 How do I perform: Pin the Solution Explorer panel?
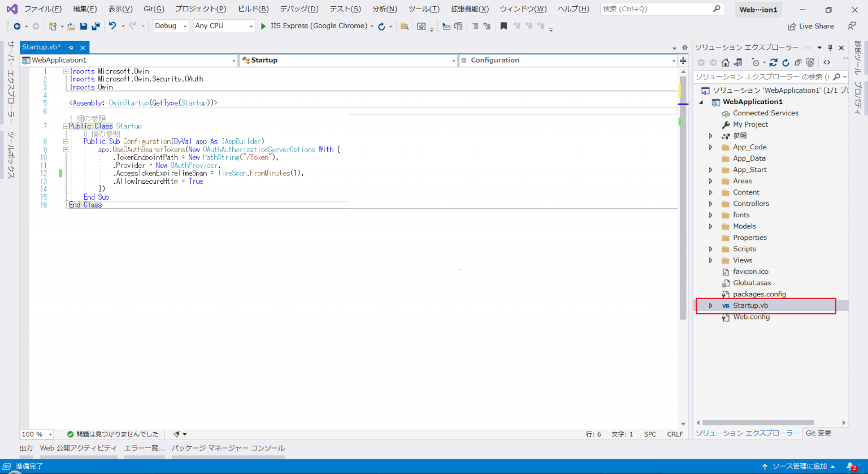[x=830, y=48]
